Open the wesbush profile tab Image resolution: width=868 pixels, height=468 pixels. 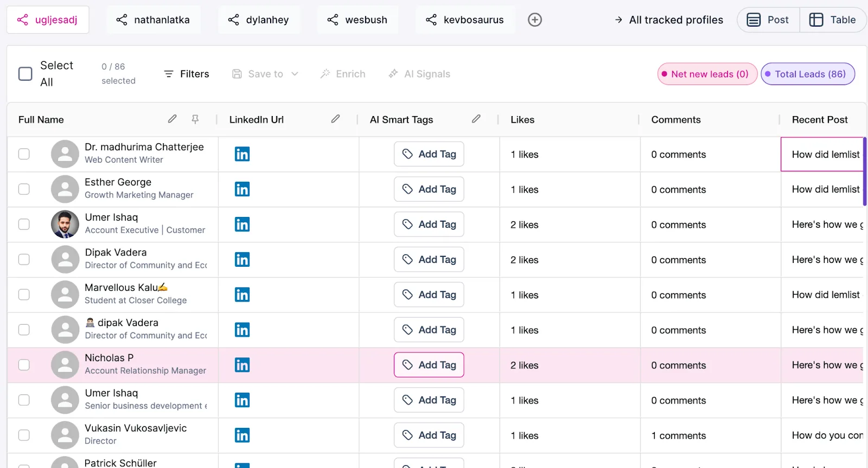(358, 20)
